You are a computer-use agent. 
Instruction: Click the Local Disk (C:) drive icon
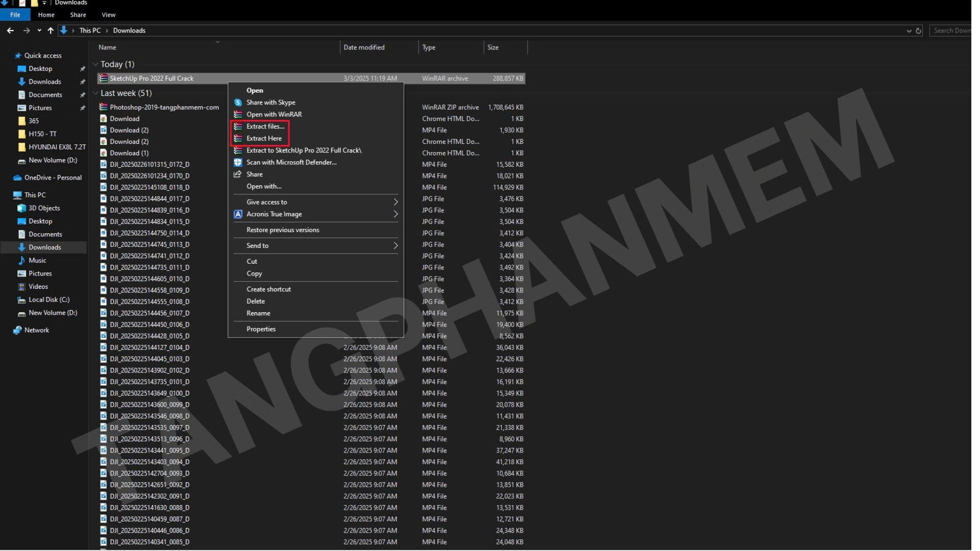[21, 300]
